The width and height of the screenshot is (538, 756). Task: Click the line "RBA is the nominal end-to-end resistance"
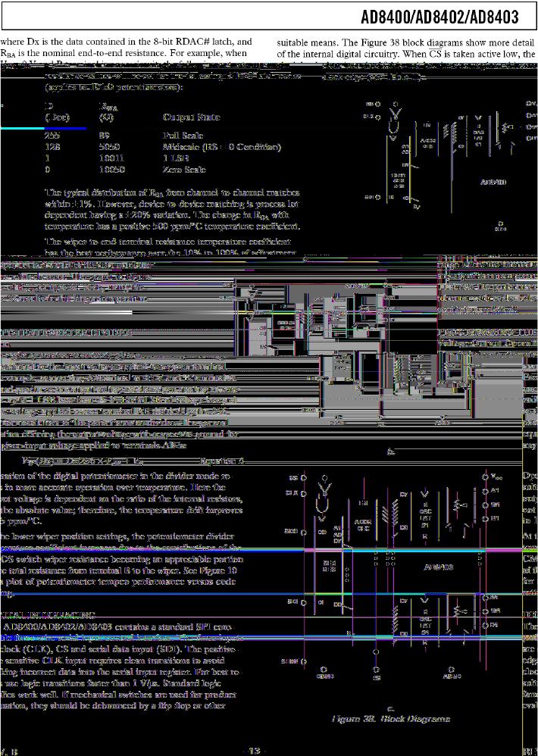tap(124, 53)
